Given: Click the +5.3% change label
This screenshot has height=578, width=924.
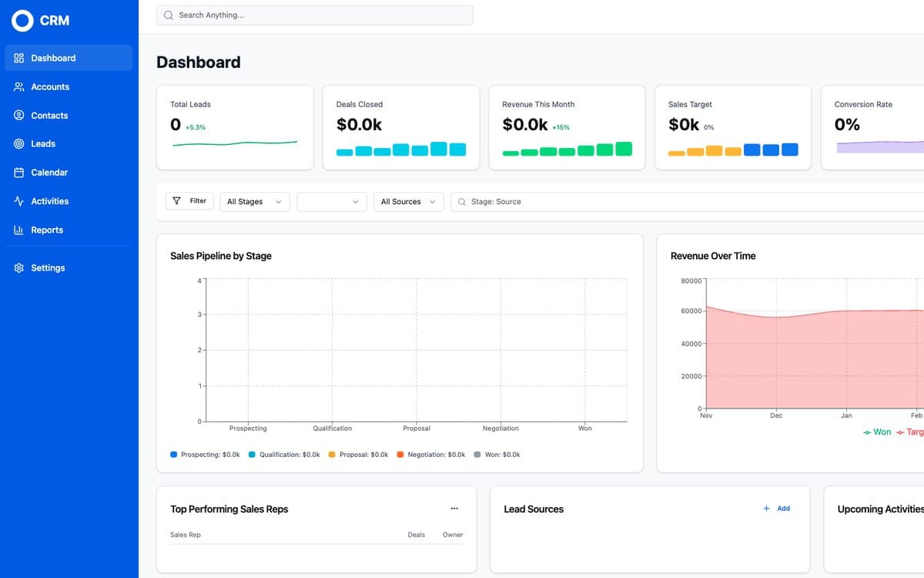Looking at the screenshot, I should 196,127.
